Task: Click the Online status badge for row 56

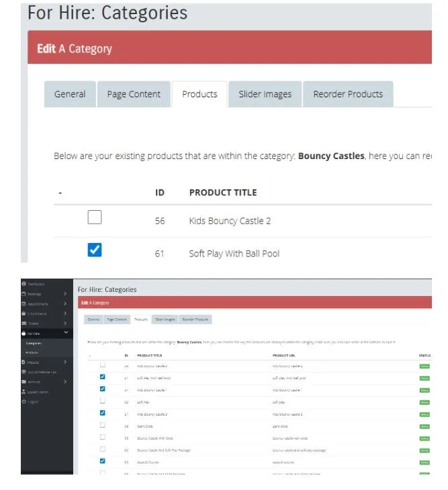Action: [x=424, y=366]
